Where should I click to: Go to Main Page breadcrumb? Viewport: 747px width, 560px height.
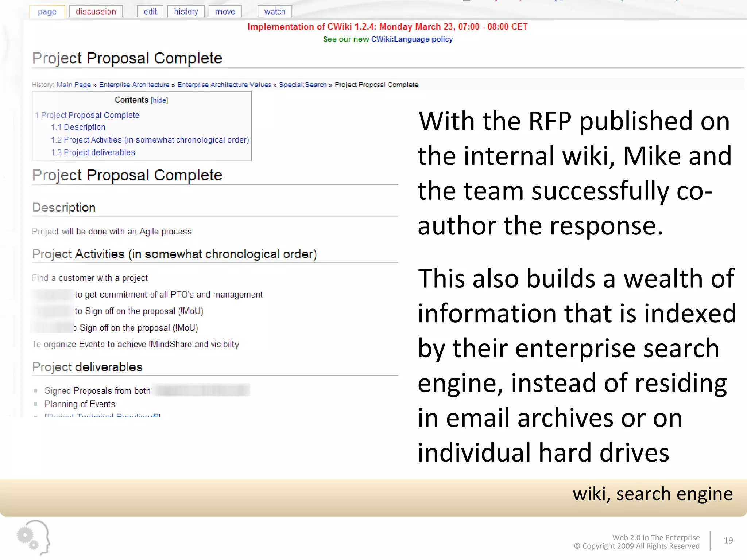[x=74, y=85]
